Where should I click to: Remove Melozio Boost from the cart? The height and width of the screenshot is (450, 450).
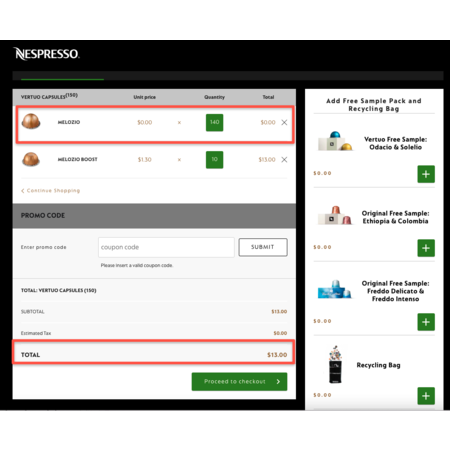point(284,160)
